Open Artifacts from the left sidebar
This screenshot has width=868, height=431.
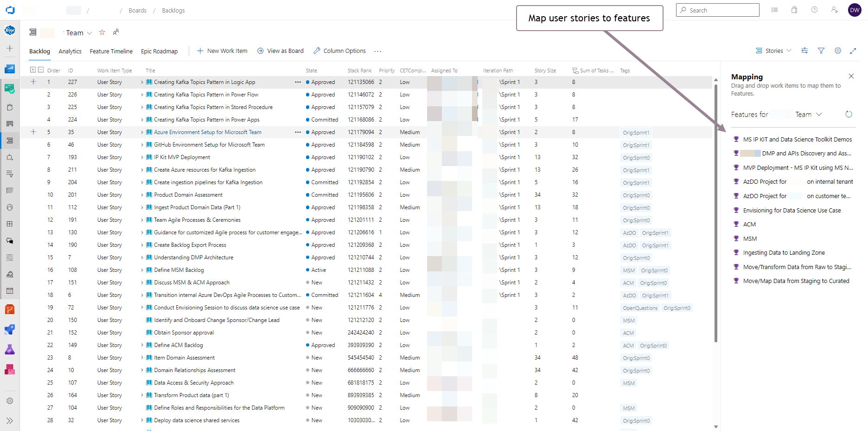(x=10, y=369)
